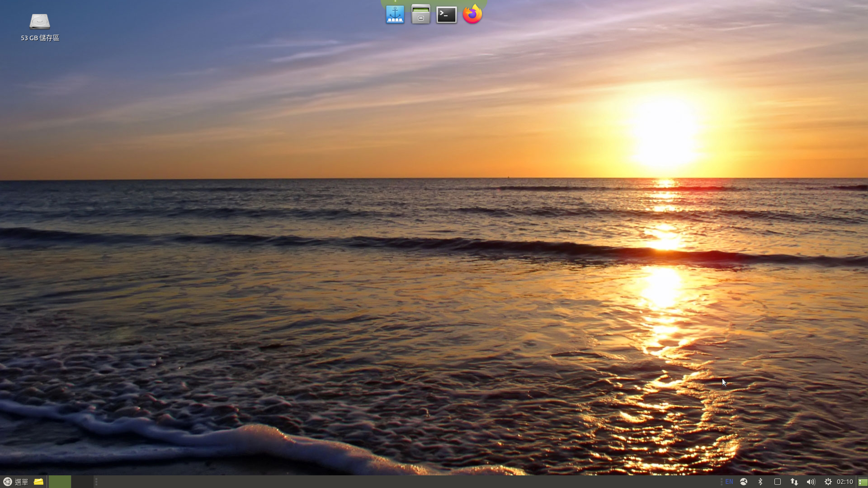Open the Bluetooth tray icon
This screenshot has height=488, width=868.
760,482
